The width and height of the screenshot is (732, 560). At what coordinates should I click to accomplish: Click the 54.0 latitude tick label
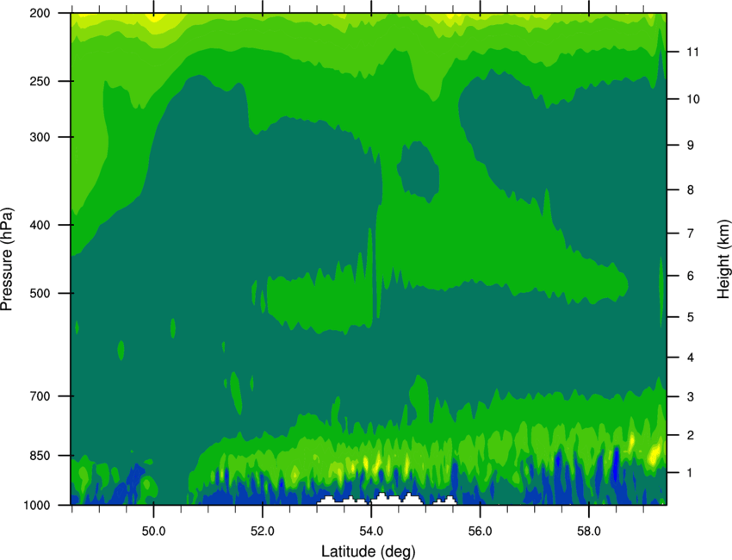[372, 532]
